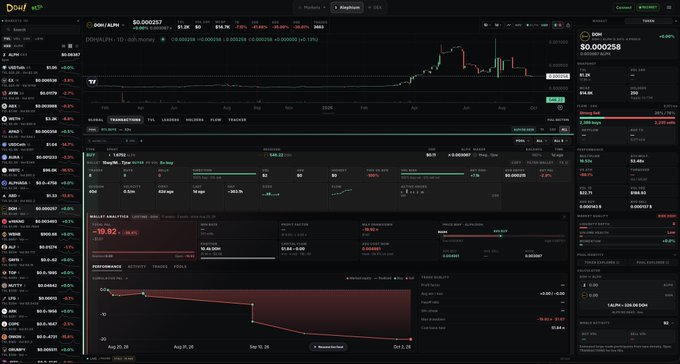The height and width of the screenshot is (364, 680).
Task: Click the ABX token icon
Action: [4, 106]
